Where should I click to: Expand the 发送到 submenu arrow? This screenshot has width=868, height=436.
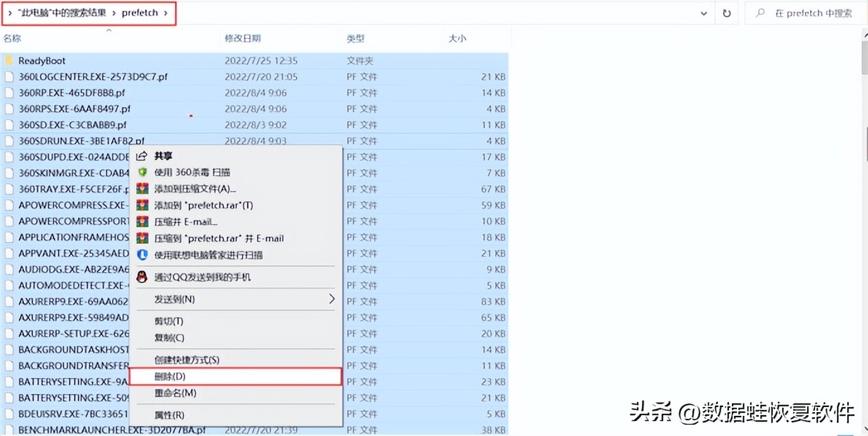[332, 299]
